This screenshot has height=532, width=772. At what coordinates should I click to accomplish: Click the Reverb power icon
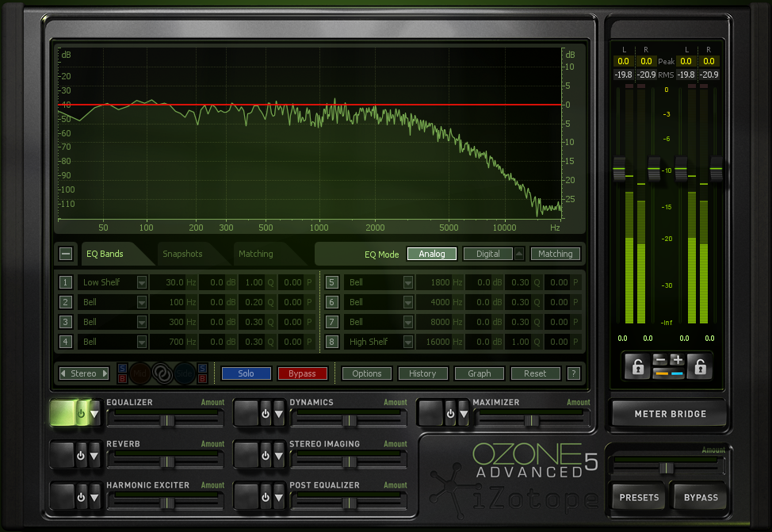coord(81,456)
